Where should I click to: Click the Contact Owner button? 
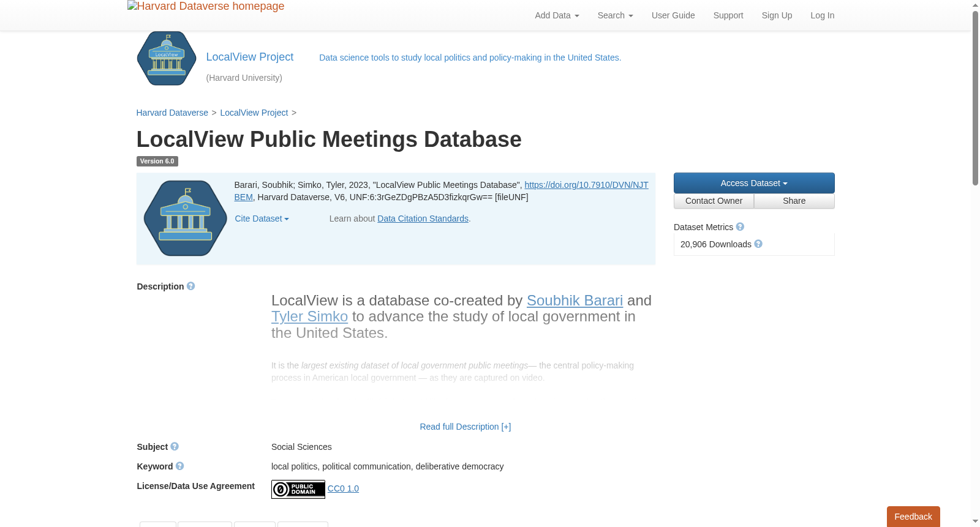(x=714, y=201)
